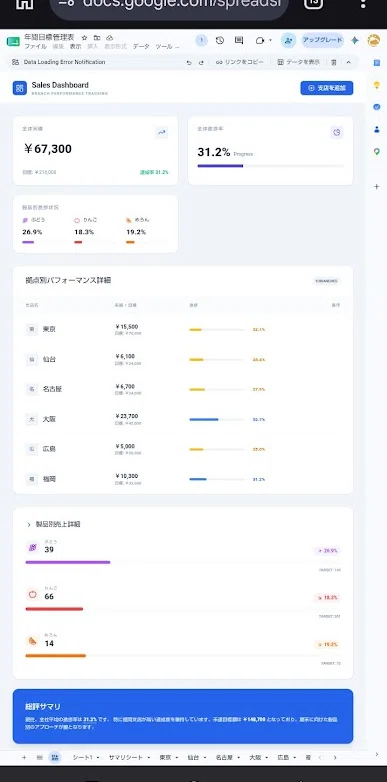Click リンクをコピー
This screenshot has height=782, width=387.
click(240, 62)
